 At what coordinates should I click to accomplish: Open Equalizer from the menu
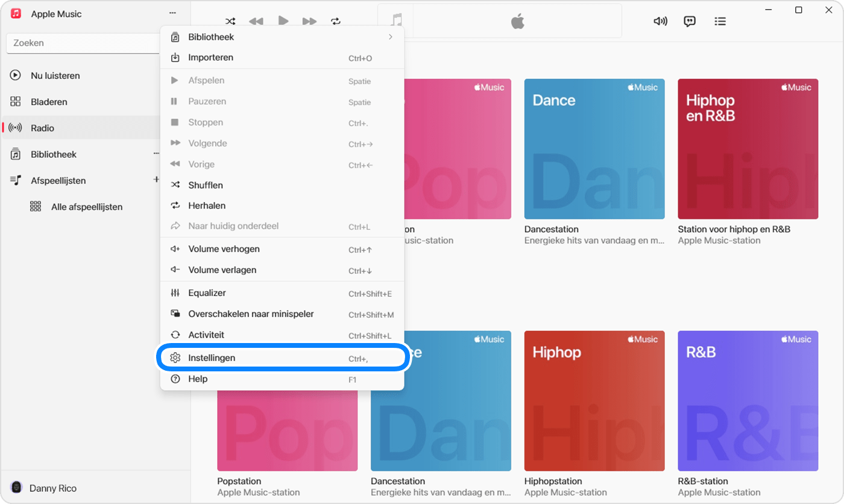coord(282,293)
